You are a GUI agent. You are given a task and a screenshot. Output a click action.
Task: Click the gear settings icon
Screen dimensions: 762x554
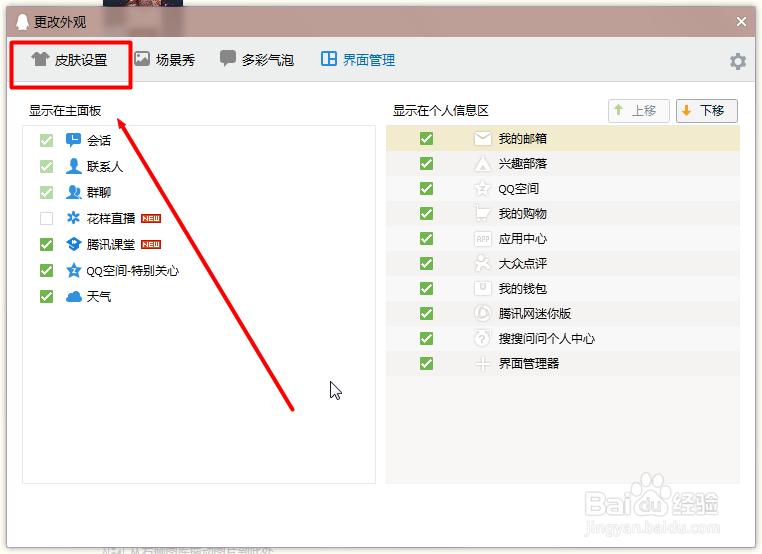tap(738, 61)
